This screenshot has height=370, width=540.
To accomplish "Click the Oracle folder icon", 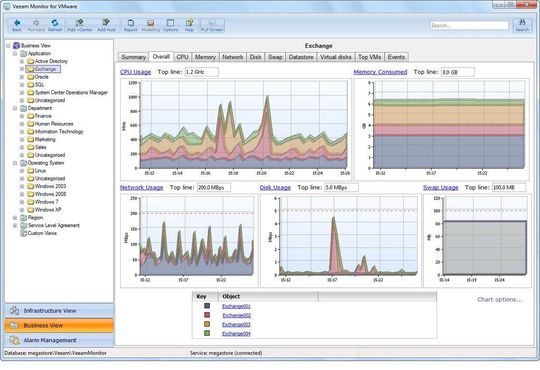I will [x=30, y=77].
